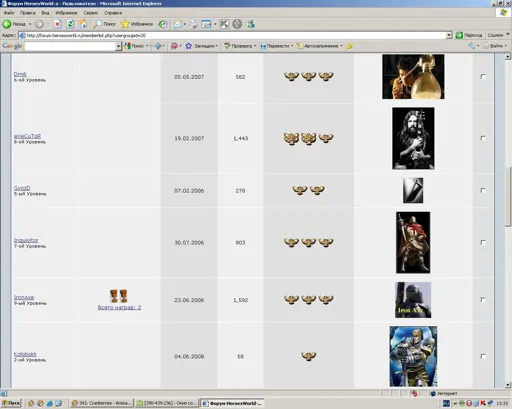Expand the address bar URL dropdown
The width and height of the screenshot is (512, 409).
click(x=449, y=35)
